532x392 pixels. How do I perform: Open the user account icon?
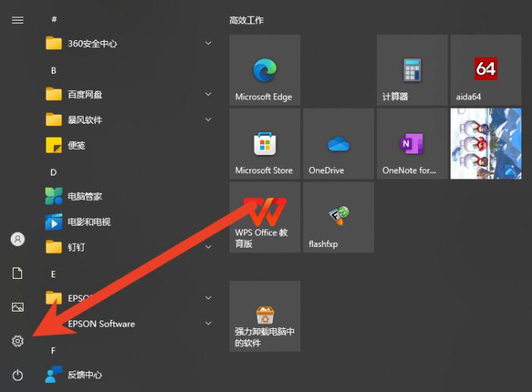point(17,239)
